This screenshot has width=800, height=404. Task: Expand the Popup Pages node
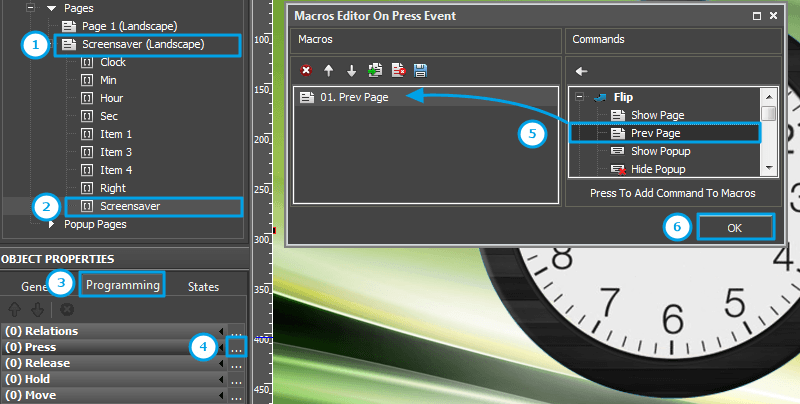tap(51, 224)
